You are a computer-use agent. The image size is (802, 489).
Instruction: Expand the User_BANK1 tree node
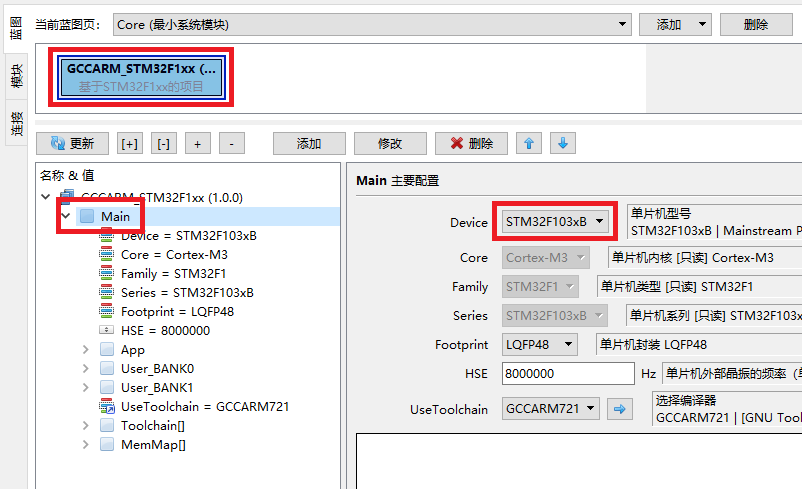(85, 388)
